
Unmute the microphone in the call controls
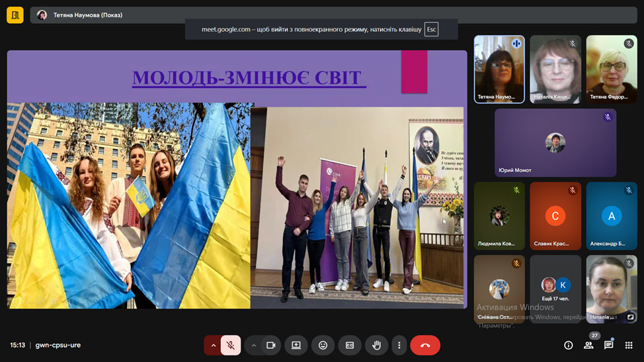pos(231,345)
